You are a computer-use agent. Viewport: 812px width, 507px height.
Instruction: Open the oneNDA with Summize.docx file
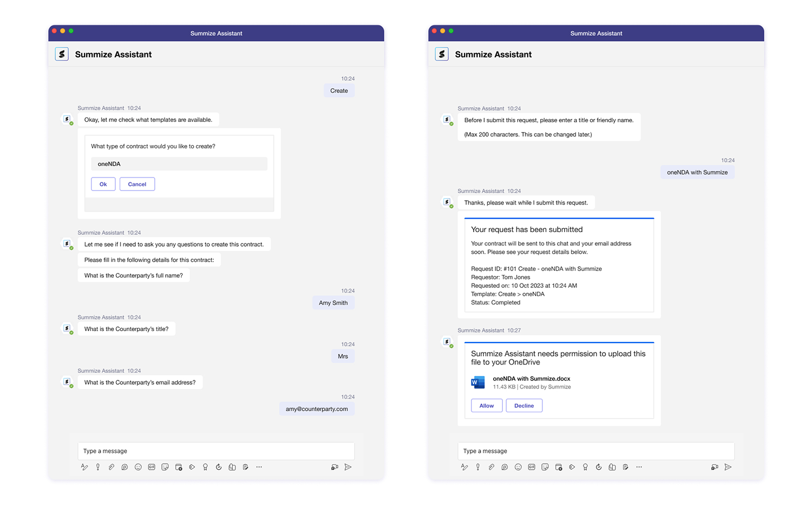pyautogui.click(x=532, y=379)
